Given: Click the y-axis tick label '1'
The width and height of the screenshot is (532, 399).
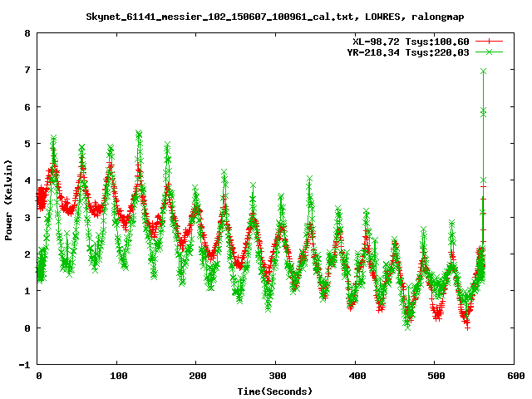Looking at the screenshot, I should pyautogui.click(x=27, y=291).
